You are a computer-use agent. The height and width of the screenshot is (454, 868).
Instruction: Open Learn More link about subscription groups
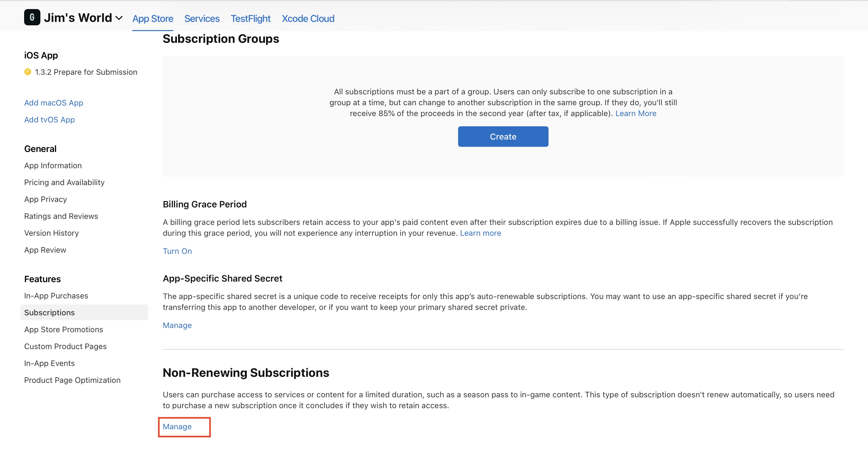(636, 113)
